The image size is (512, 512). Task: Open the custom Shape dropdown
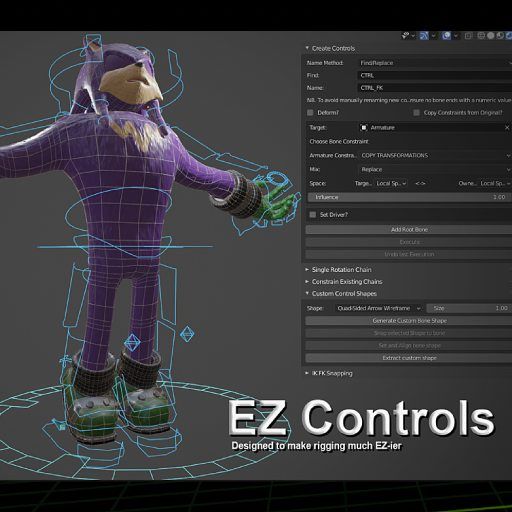379,308
